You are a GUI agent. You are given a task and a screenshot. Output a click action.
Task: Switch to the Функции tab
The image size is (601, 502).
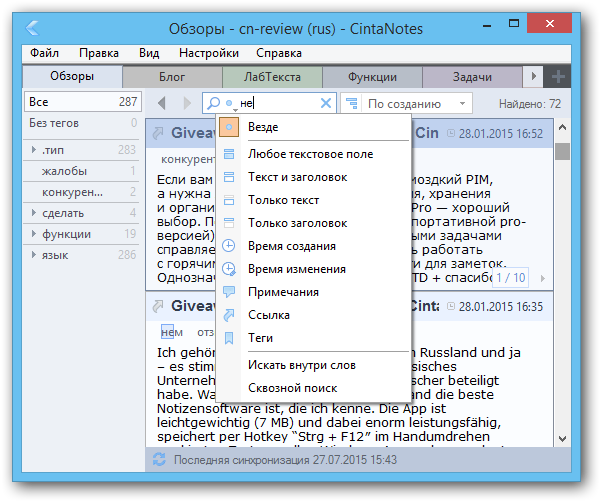372,77
